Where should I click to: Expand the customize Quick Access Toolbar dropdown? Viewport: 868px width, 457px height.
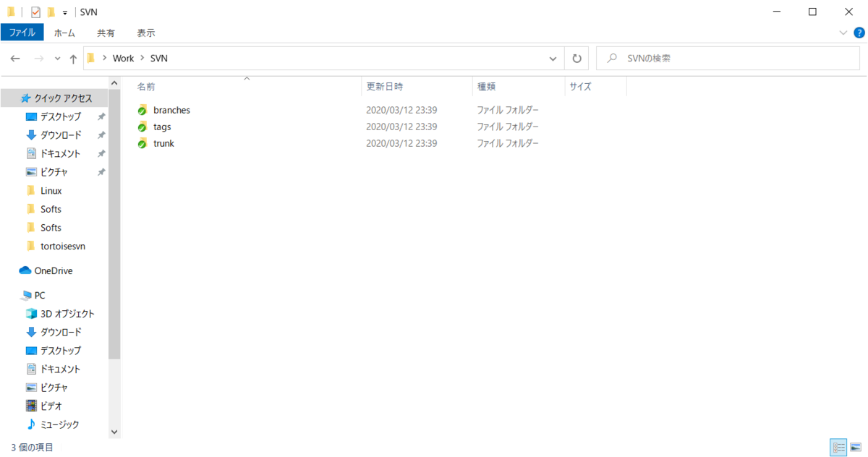(64, 12)
